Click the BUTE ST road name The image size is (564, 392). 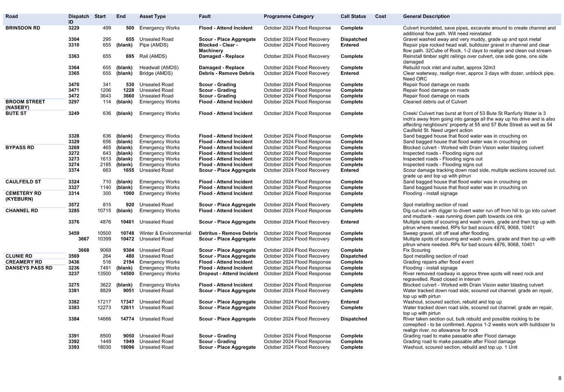16,113
